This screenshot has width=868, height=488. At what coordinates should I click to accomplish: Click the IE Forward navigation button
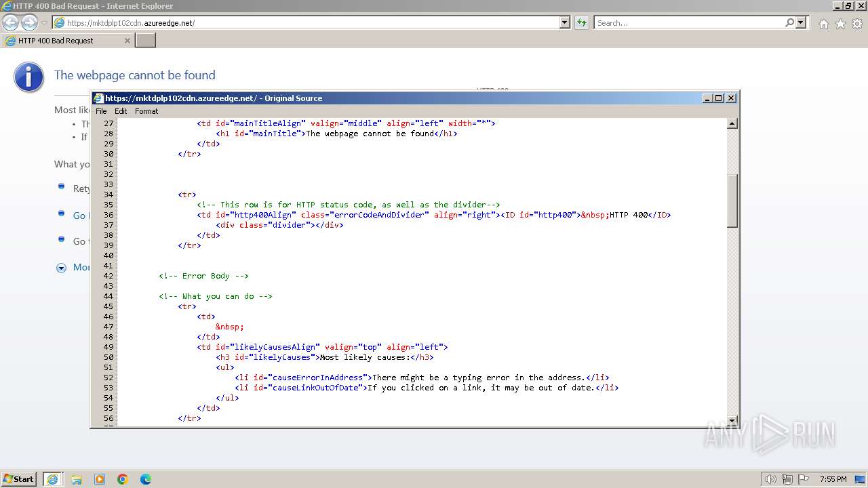click(29, 23)
